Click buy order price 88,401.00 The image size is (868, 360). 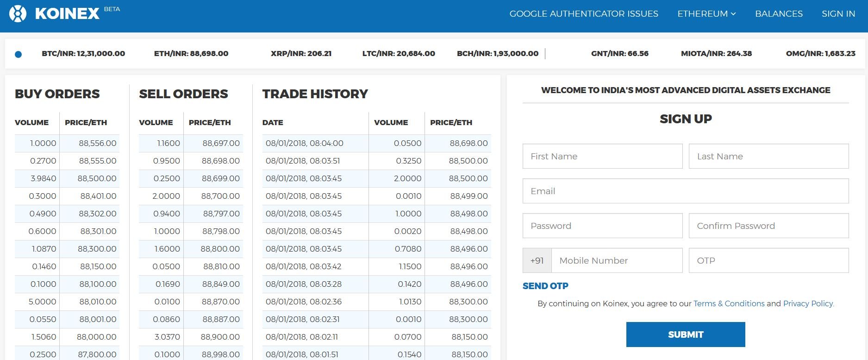[98, 196]
